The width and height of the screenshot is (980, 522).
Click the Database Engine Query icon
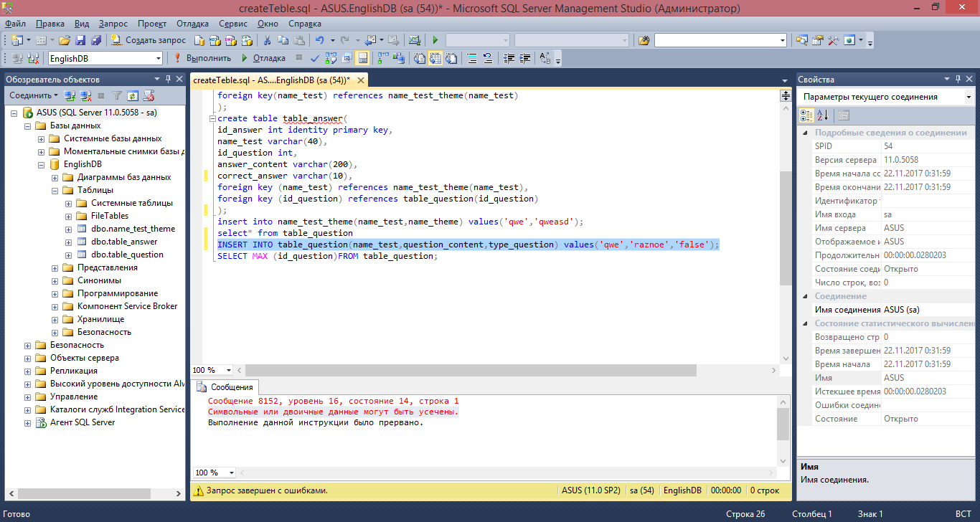[x=199, y=40]
